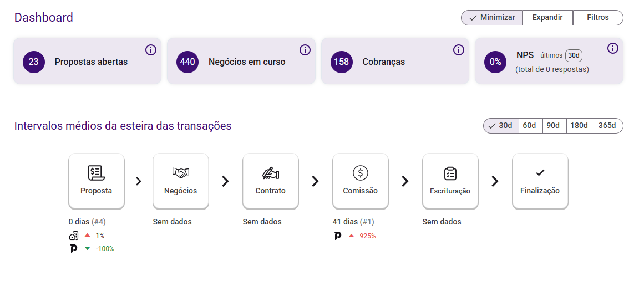Click chevron between Proposta and Negócios
This screenshot has height=281, width=644.
(139, 181)
